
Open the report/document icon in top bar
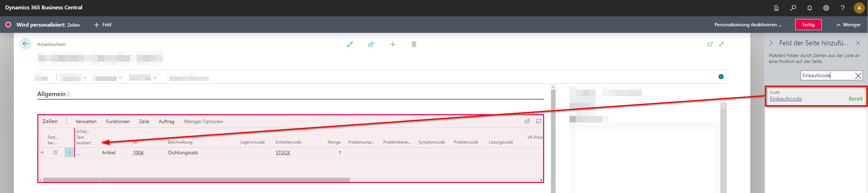point(777,8)
